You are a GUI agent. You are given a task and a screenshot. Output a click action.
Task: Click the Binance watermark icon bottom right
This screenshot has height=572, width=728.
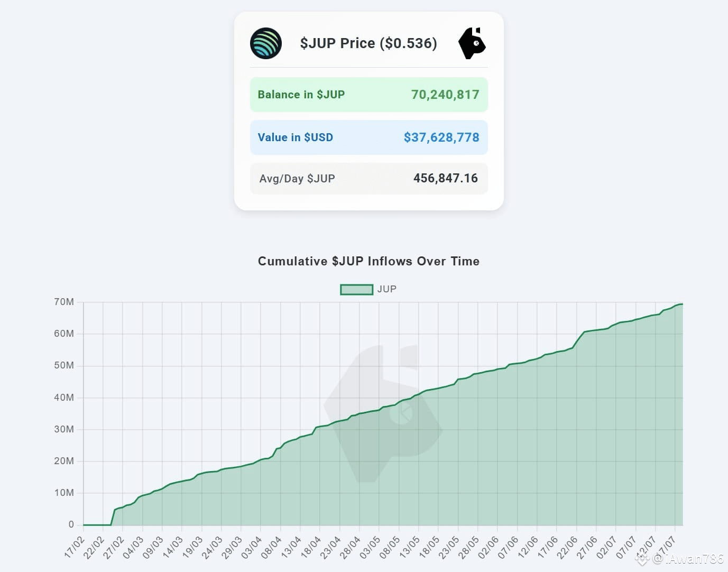pyautogui.click(x=642, y=558)
